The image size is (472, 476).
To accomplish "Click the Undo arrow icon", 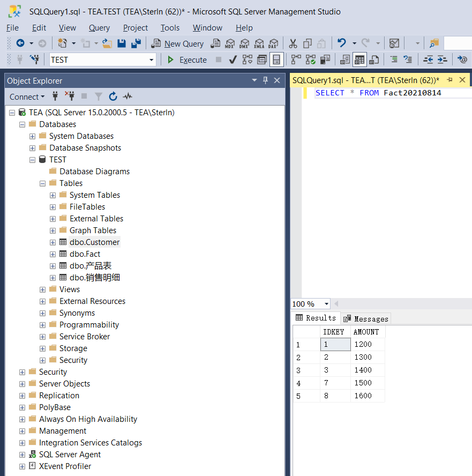I will (342, 43).
